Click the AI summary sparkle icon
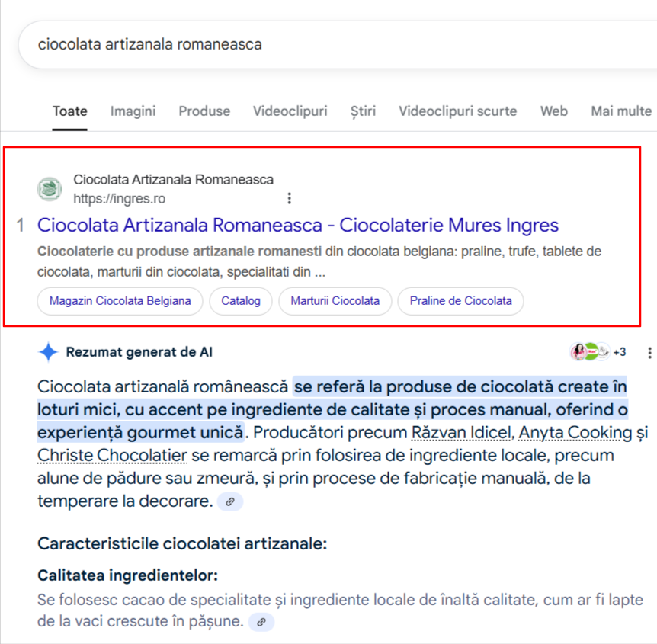This screenshot has width=657, height=644. (x=48, y=352)
